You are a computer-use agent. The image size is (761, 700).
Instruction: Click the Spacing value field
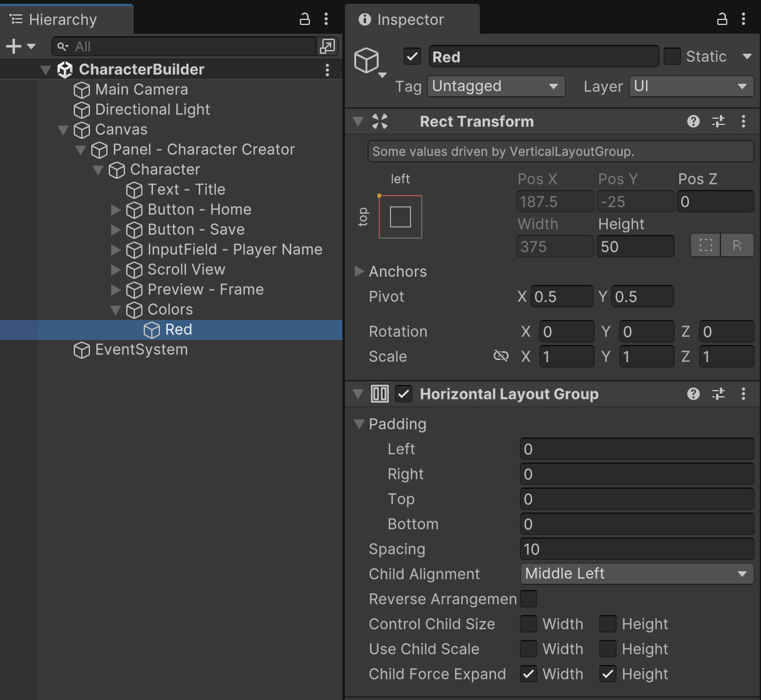(636, 549)
